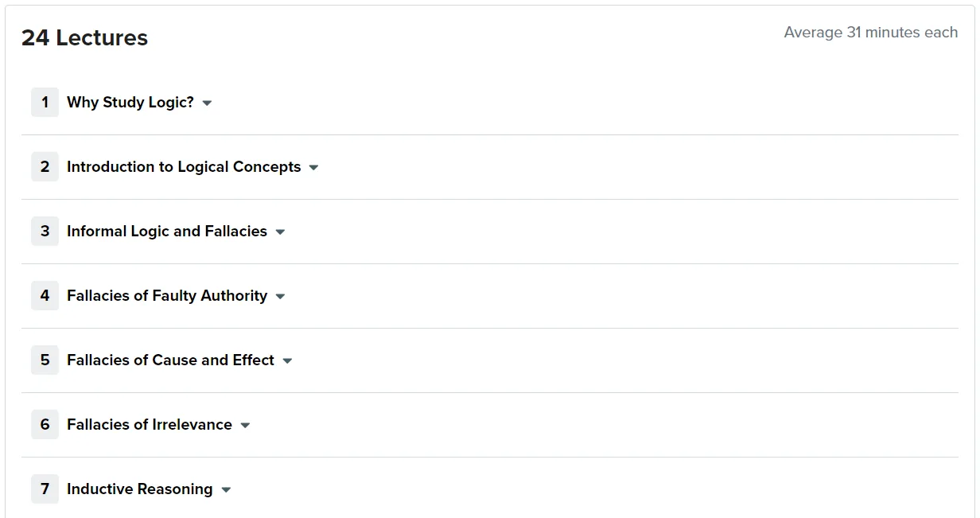980x518 pixels.
Task: Click the number 6 badge
Action: pyautogui.click(x=45, y=424)
